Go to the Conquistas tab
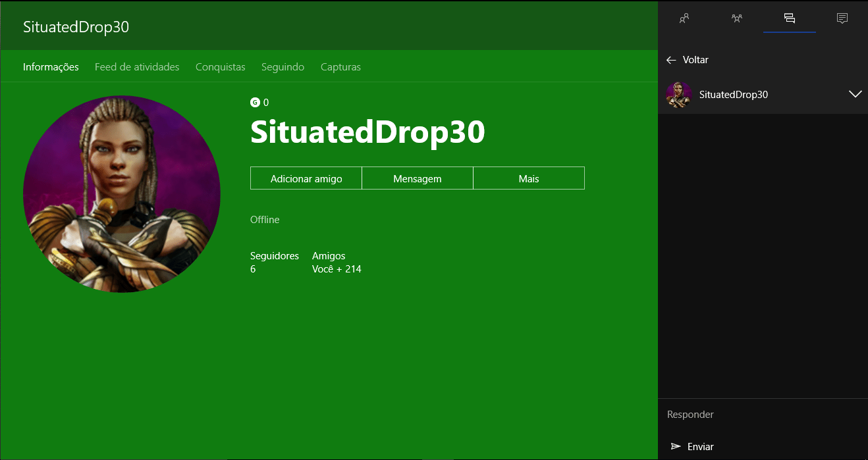This screenshot has width=868, height=460. 221,66
